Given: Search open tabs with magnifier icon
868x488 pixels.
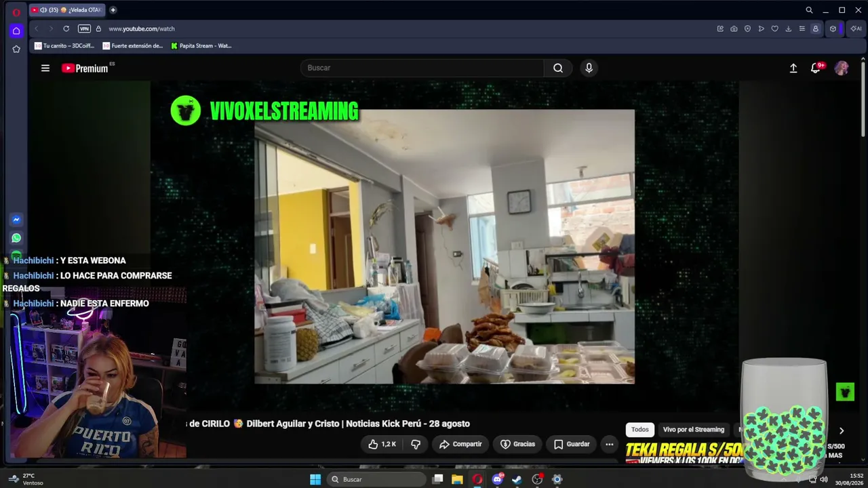Looking at the screenshot, I should click(x=809, y=10).
